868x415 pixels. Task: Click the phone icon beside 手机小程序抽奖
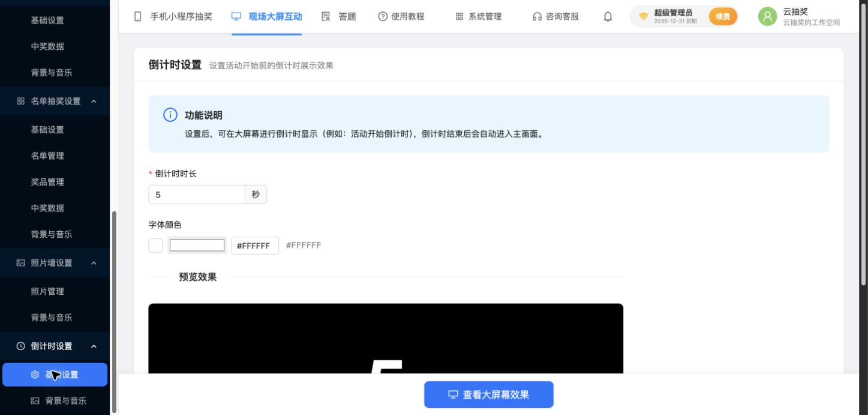(x=138, y=17)
